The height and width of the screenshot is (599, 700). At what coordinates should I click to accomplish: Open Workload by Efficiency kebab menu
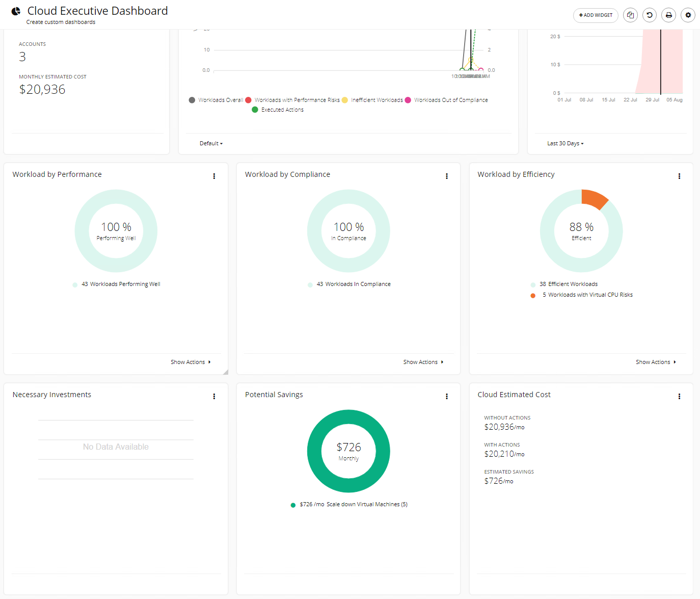coord(679,176)
